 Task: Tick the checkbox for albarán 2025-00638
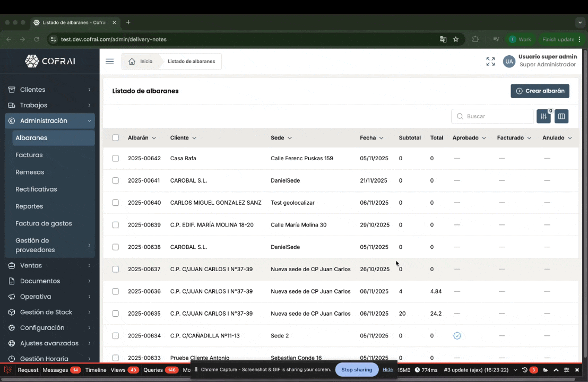116,247
